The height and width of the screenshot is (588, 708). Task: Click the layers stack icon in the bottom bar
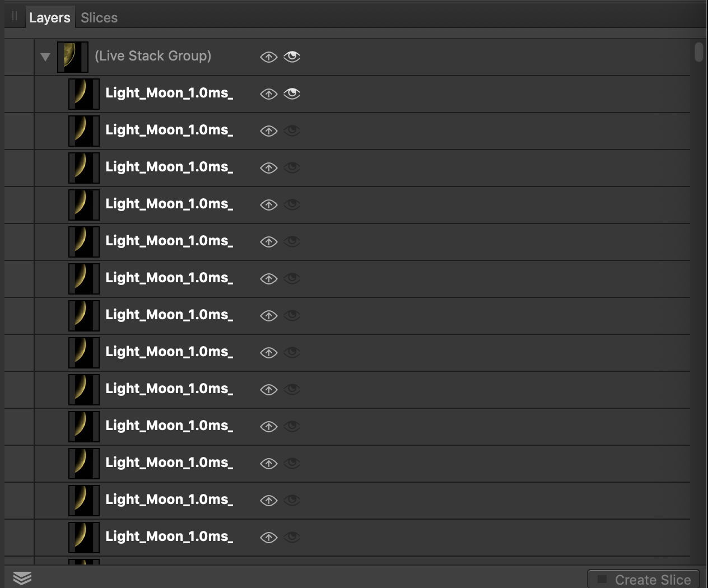click(x=22, y=578)
